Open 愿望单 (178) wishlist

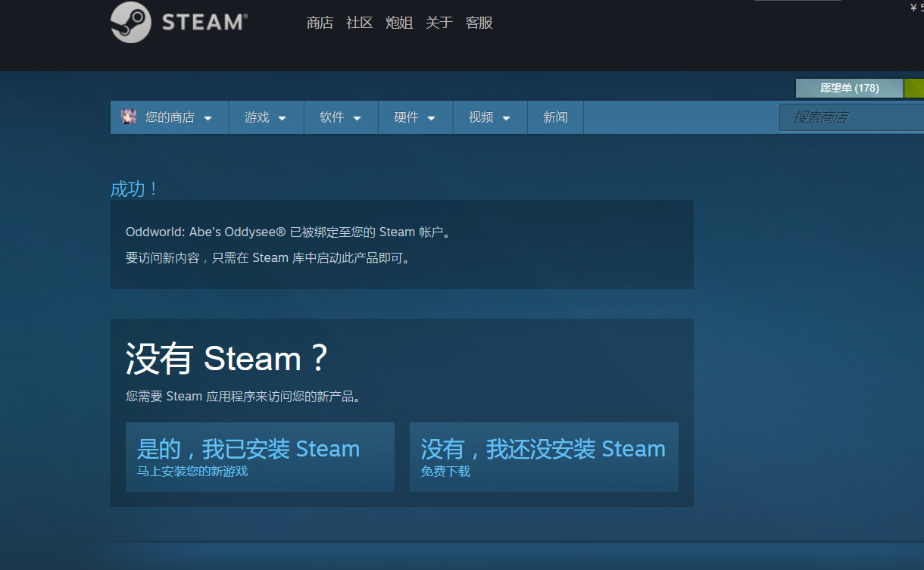click(x=849, y=88)
